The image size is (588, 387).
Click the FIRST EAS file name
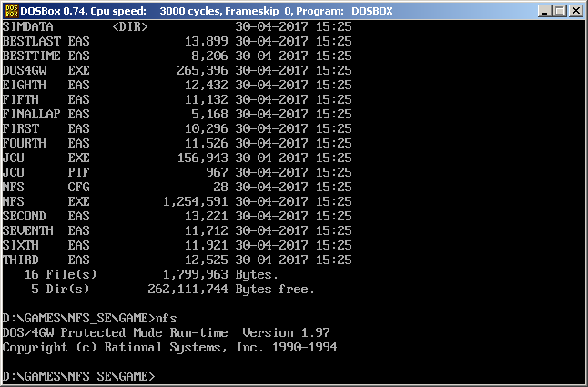coord(46,128)
